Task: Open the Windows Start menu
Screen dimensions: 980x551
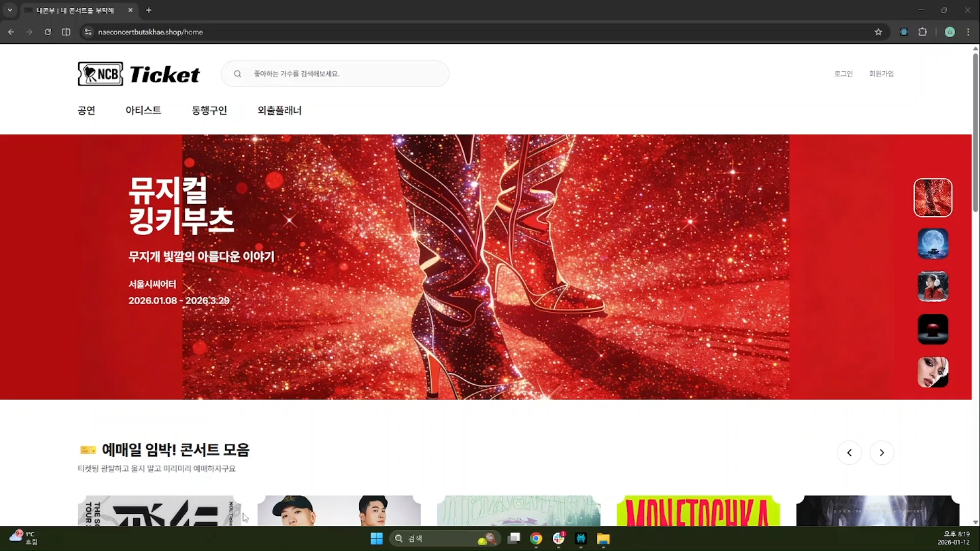Action: (x=377, y=539)
